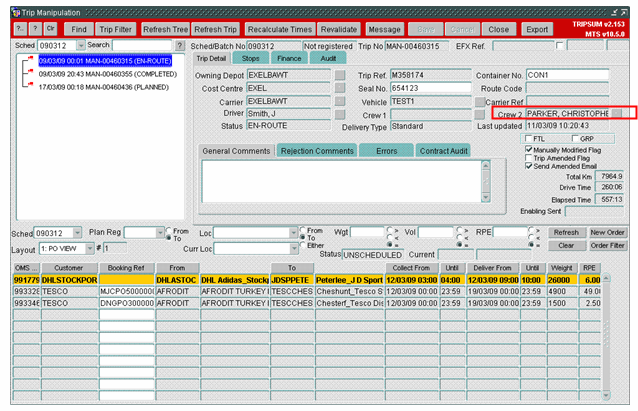The height and width of the screenshot is (411, 638).
Task: Click the Clr toolbar button
Action: click(50, 29)
